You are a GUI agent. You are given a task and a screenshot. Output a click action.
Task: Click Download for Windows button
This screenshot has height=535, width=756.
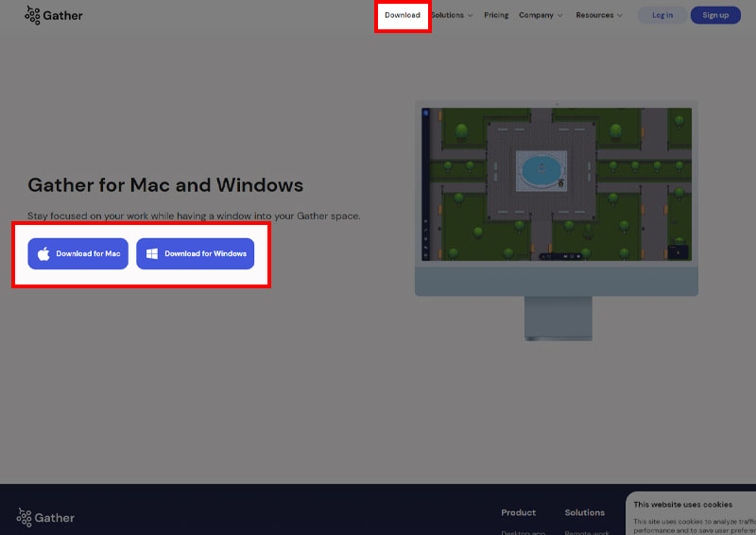coord(196,253)
